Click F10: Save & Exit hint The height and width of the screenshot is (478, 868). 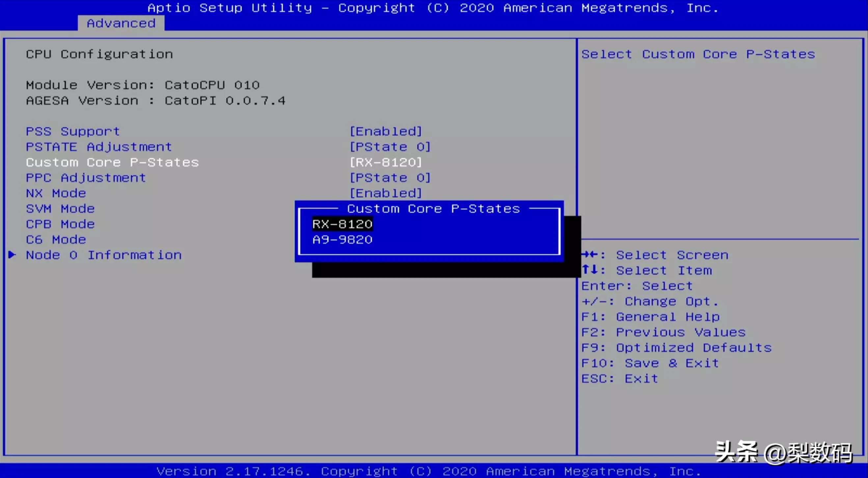click(650, 363)
